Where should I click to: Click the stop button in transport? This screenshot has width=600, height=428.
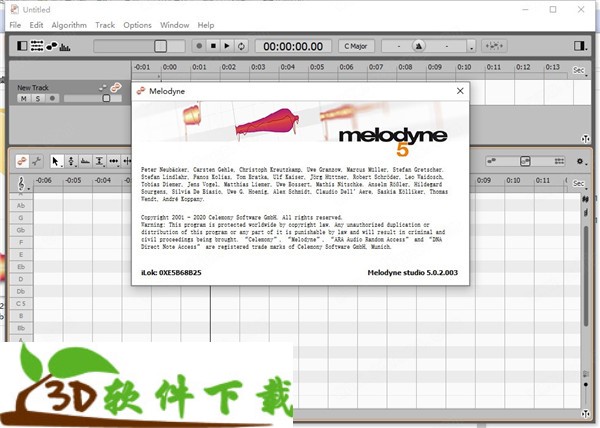point(213,46)
